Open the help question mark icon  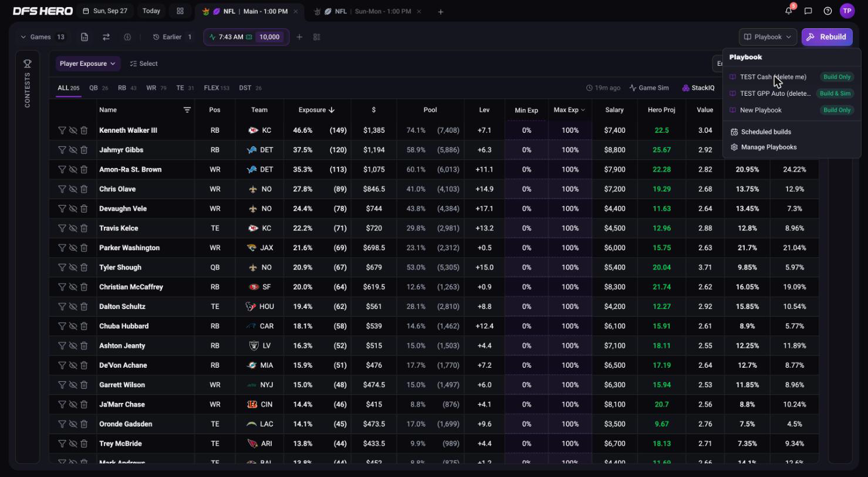(828, 11)
